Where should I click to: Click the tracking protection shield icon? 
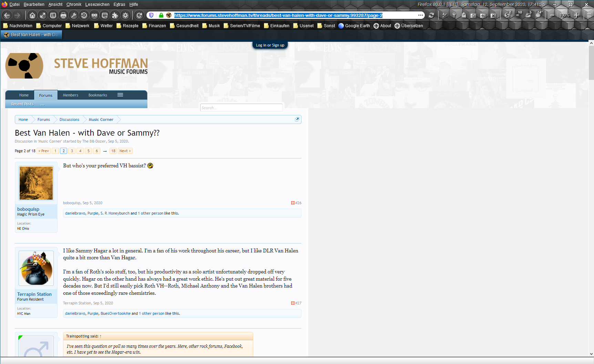pyautogui.click(x=151, y=15)
